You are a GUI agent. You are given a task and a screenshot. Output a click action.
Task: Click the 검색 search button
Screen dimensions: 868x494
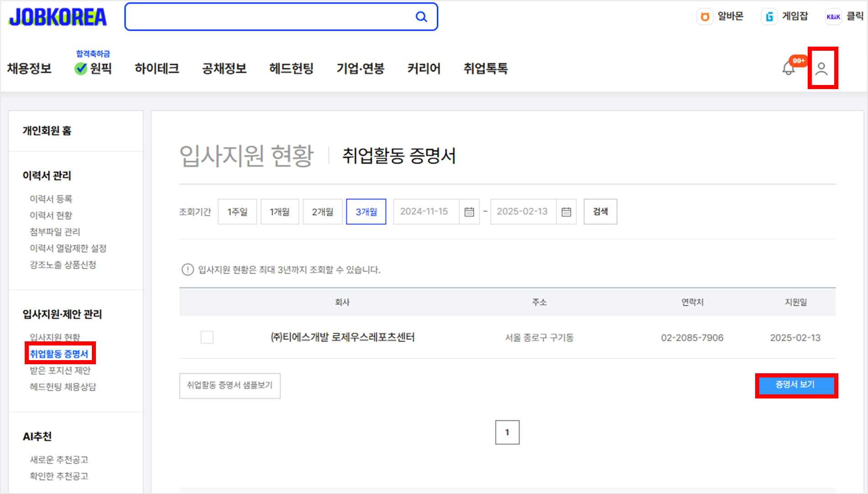tap(600, 211)
